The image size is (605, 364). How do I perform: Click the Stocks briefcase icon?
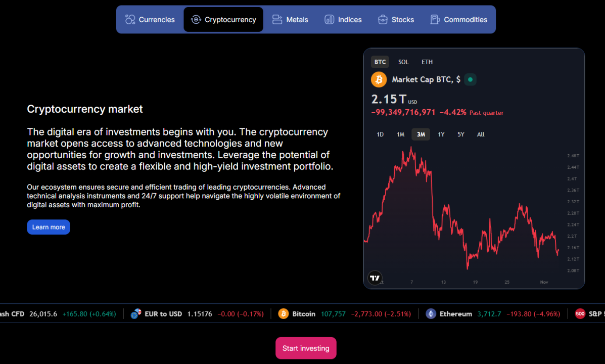pos(383,20)
